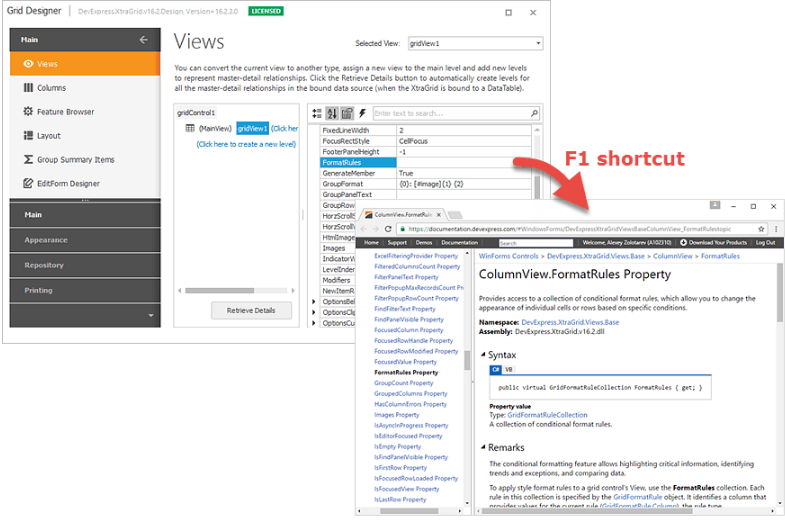The image size is (785, 520).
Task: Show events with the lightning bolt icon
Action: pyautogui.click(x=362, y=113)
